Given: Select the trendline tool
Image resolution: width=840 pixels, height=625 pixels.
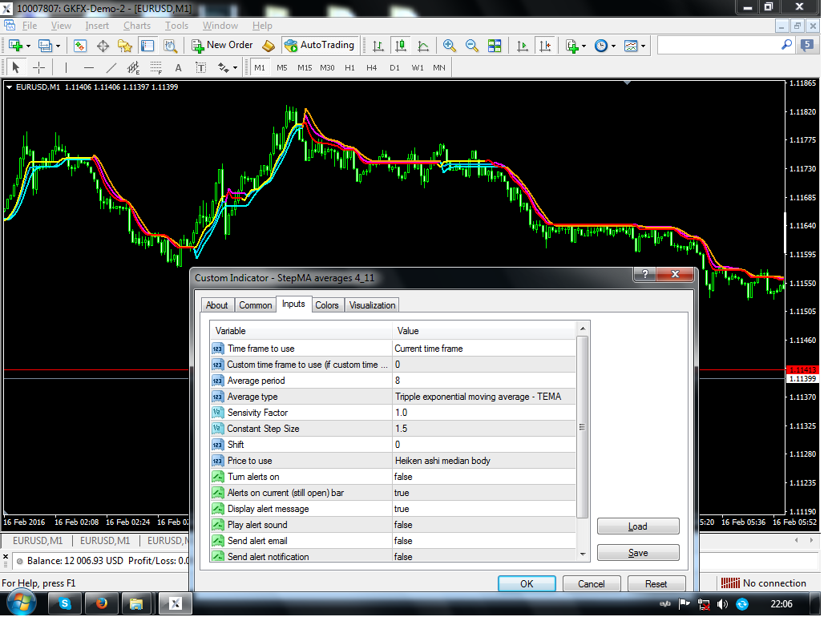Looking at the screenshot, I should coord(111,67).
